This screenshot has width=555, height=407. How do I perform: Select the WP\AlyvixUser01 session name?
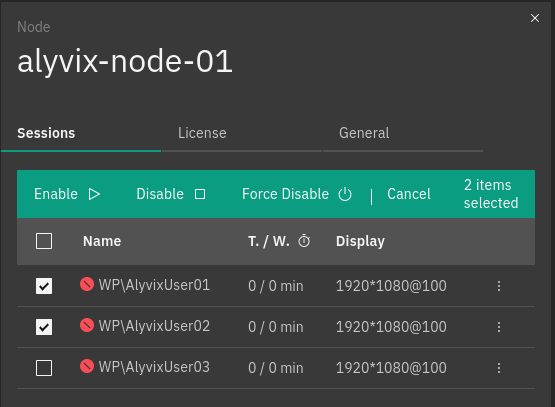coord(154,285)
